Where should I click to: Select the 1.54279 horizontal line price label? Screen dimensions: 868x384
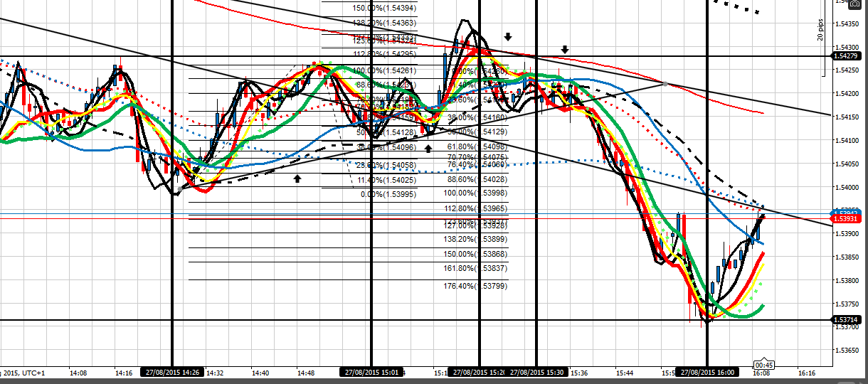848,56
